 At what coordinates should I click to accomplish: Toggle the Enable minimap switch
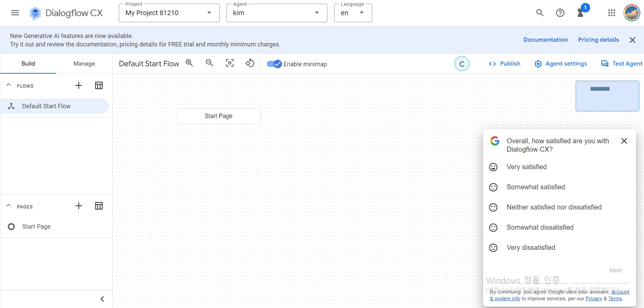pyautogui.click(x=274, y=64)
